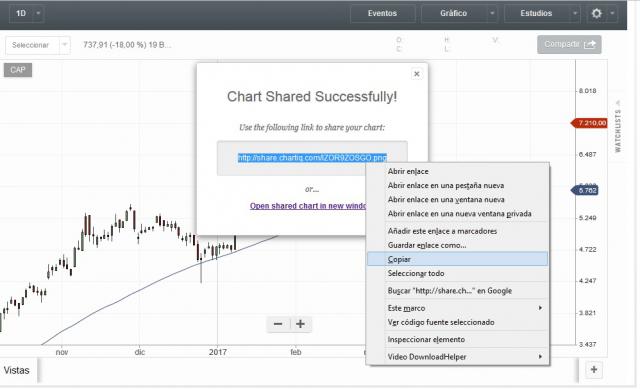The image size is (640, 389).
Task: Expand the Estudios dropdown arrow
Action: (575, 13)
